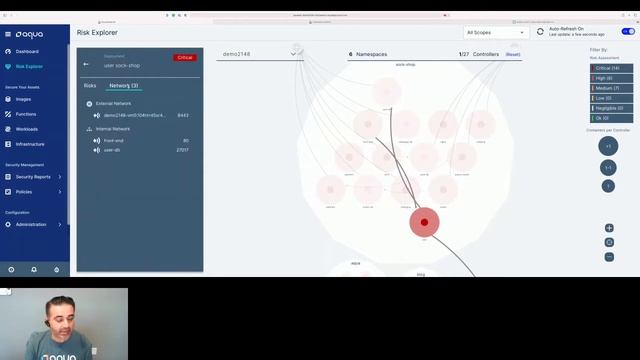640x360 pixels.
Task: Click the Infrastructure sidebar icon
Action: coord(8,144)
